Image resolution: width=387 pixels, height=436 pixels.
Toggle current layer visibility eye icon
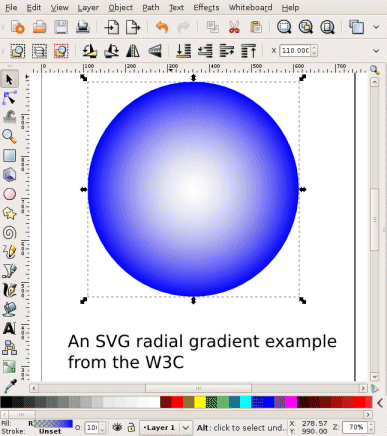117,427
